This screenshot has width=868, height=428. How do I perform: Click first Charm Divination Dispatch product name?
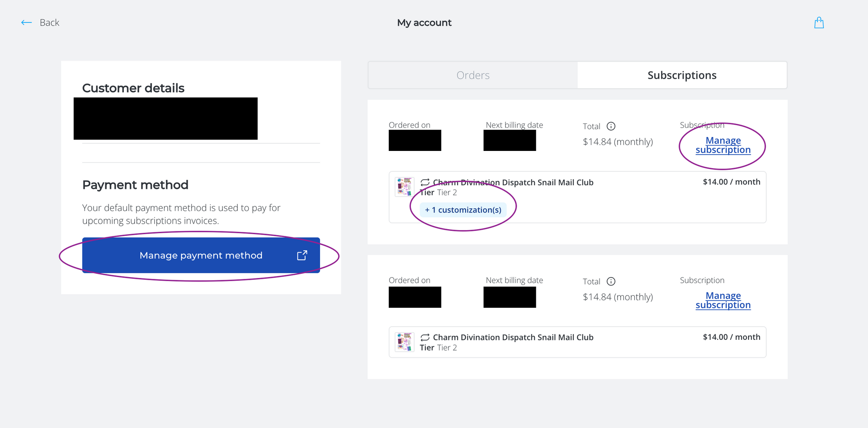click(x=513, y=183)
